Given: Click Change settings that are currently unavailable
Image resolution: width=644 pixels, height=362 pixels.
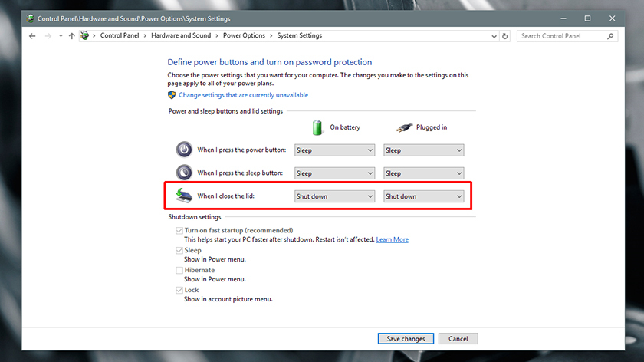Looking at the screenshot, I should coord(243,95).
